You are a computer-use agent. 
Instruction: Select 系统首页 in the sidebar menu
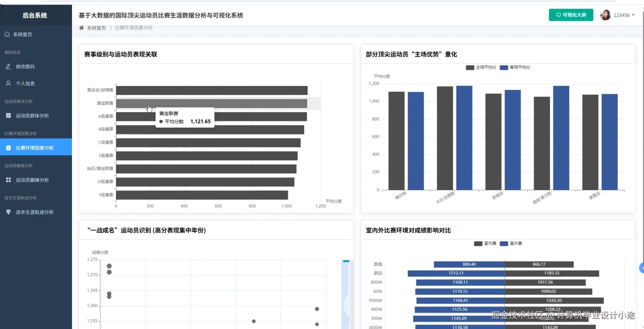coord(22,34)
